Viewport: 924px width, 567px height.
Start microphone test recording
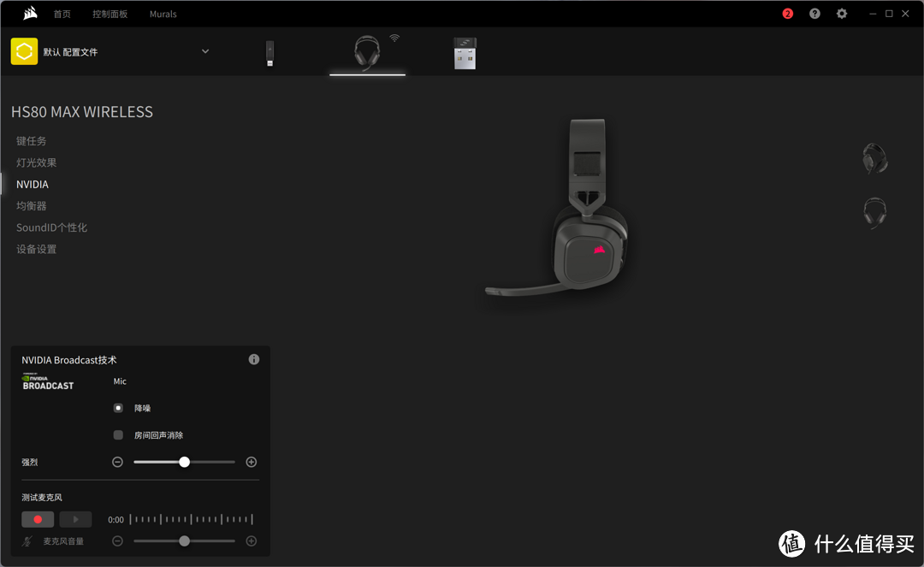38,519
